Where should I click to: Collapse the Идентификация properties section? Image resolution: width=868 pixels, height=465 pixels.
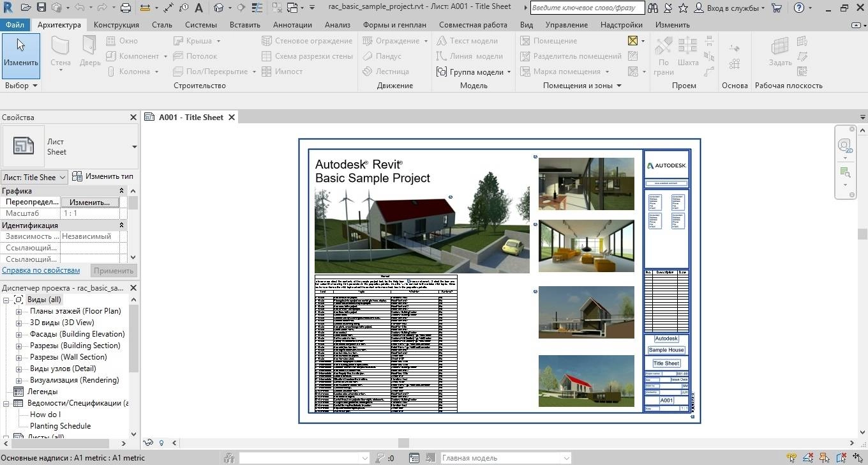[121, 225]
